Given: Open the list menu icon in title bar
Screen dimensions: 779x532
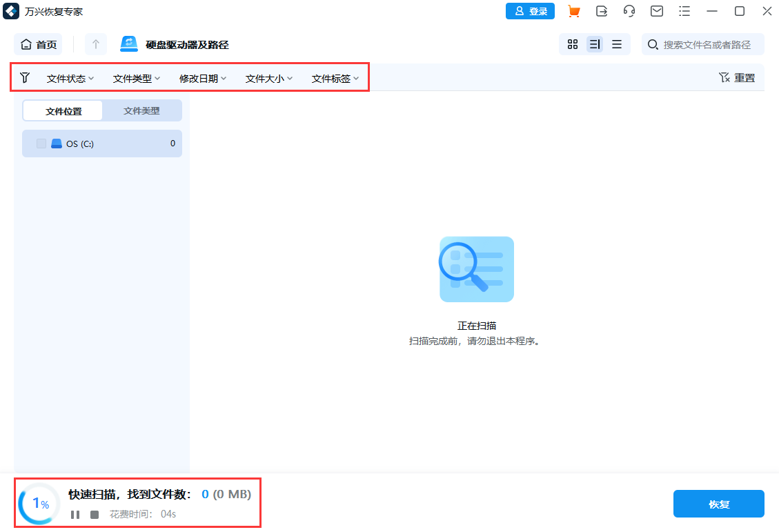Looking at the screenshot, I should pos(684,11).
